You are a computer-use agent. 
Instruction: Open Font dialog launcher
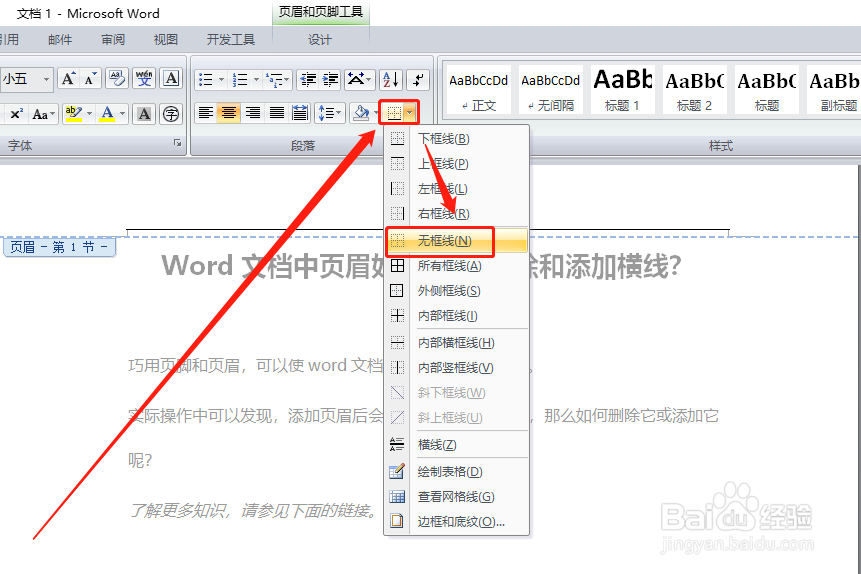click(x=178, y=143)
